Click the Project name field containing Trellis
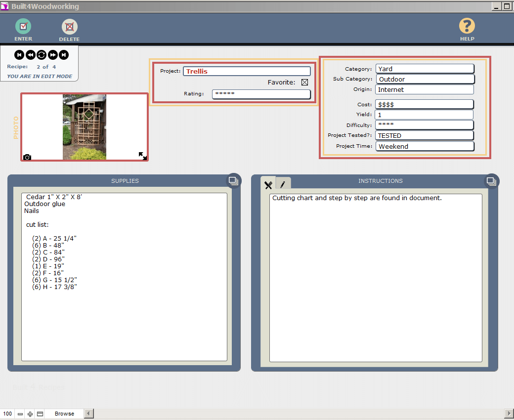514x420 pixels. [247, 71]
